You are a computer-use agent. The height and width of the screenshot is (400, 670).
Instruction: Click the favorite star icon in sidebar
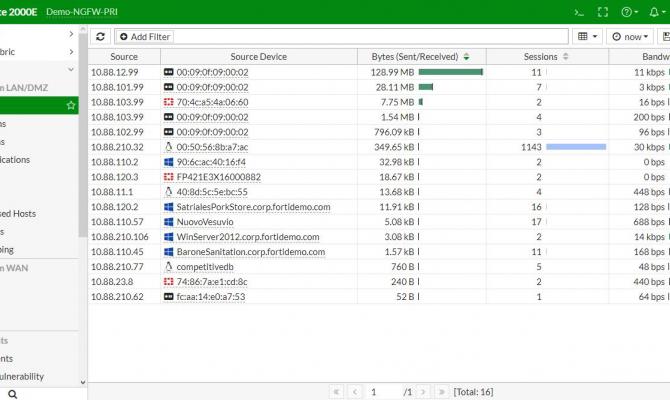71,105
